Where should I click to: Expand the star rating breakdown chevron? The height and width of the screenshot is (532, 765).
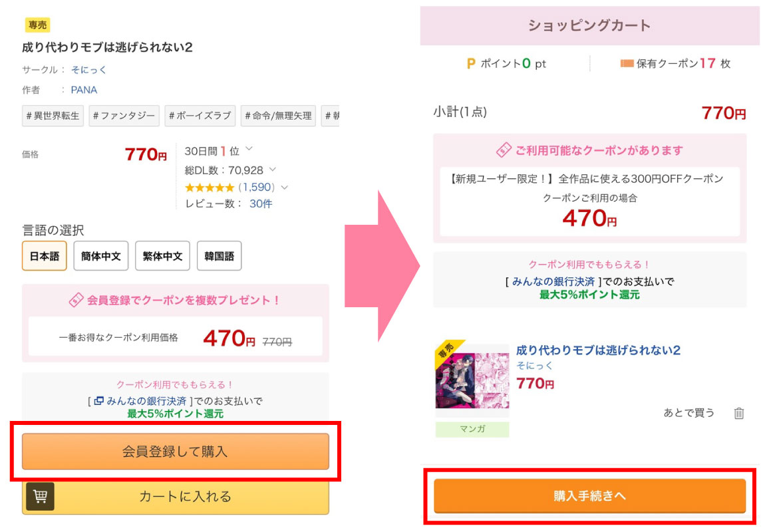285,188
